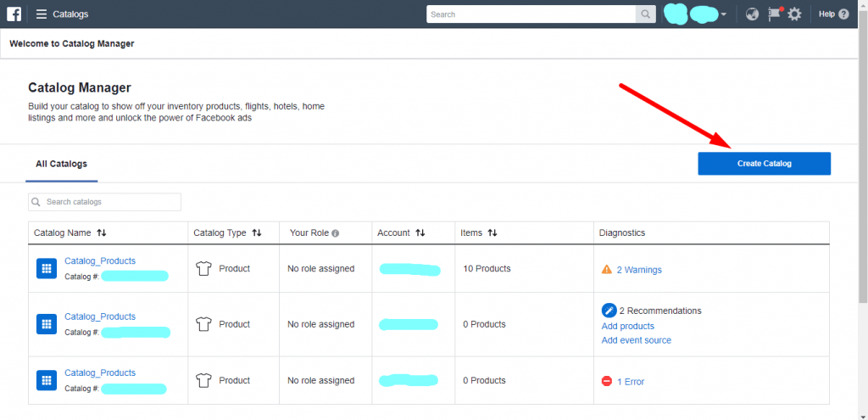Open the hamburger menu next to Catalogs
The width and height of the screenshot is (868, 420).
coord(41,14)
